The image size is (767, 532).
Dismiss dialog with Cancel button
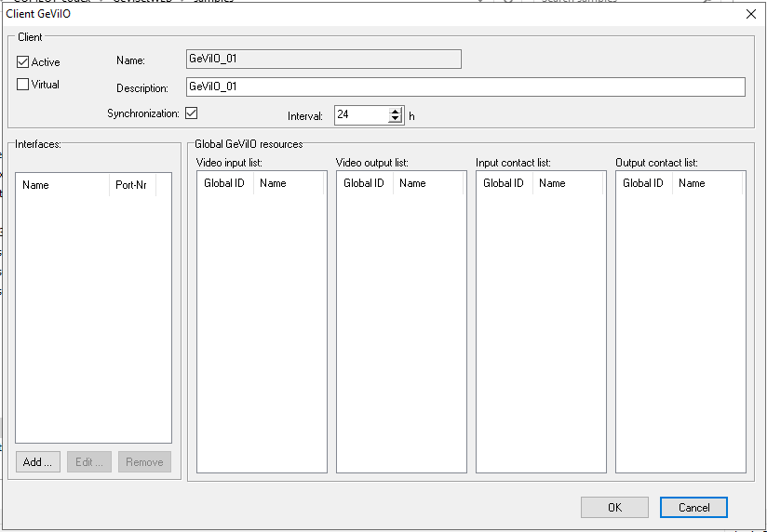[x=693, y=508]
